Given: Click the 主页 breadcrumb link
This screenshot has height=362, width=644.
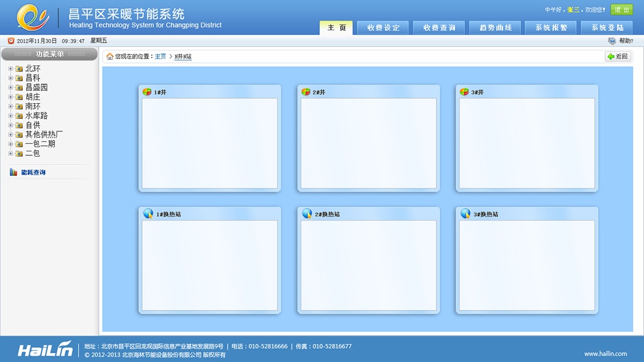Looking at the screenshot, I should [160, 57].
